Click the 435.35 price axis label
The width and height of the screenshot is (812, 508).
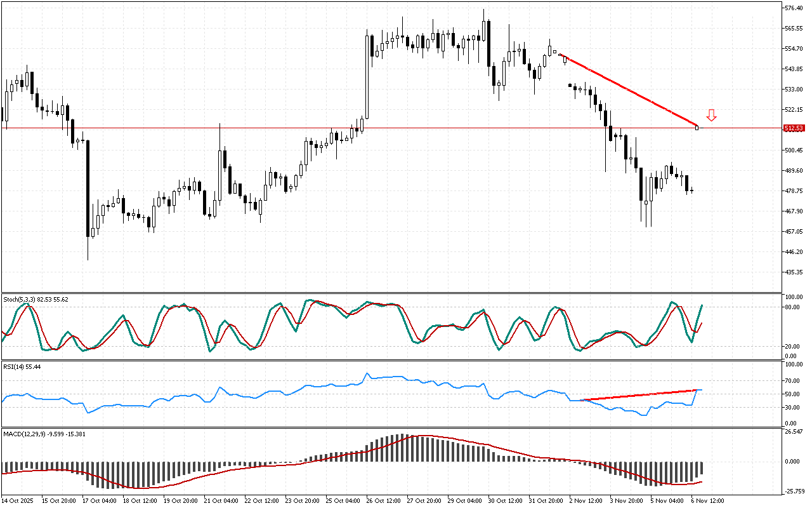tap(794, 272)
